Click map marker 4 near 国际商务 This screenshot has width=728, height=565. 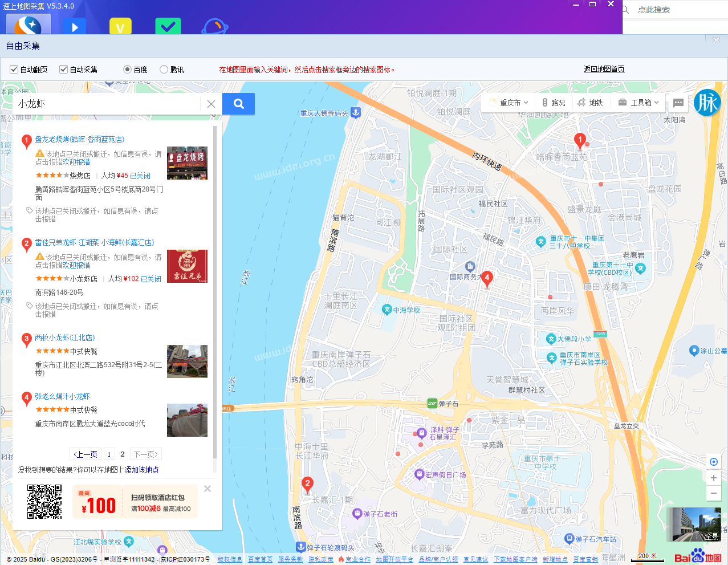click(x=487, y=279)
